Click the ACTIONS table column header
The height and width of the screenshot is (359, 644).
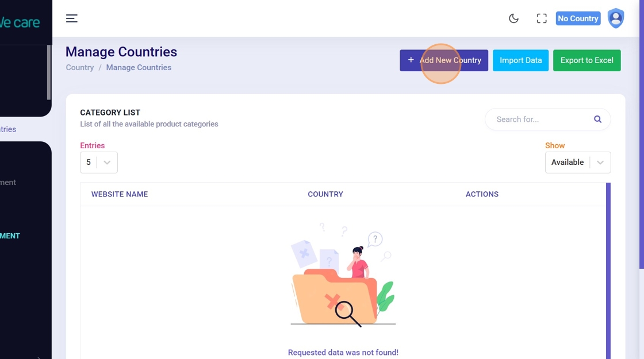[482, 194]
